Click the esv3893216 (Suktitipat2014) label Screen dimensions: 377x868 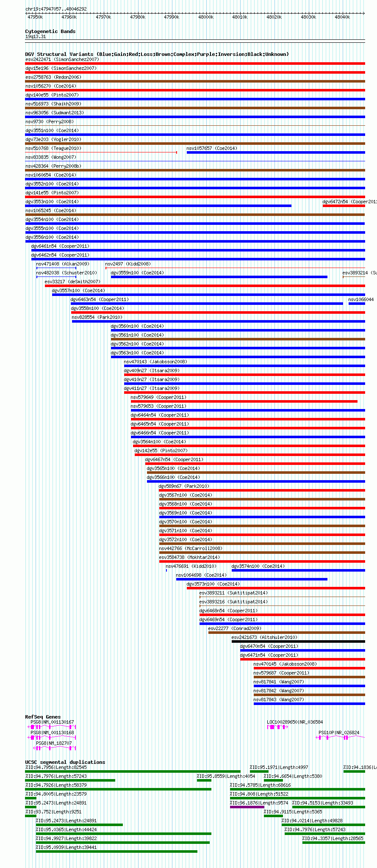[233, 602]
